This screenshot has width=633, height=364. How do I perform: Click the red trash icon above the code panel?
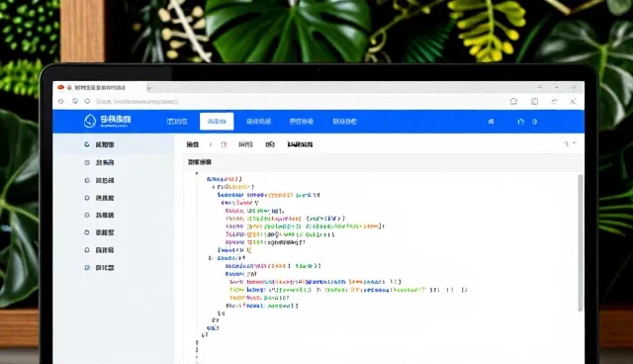224,144
